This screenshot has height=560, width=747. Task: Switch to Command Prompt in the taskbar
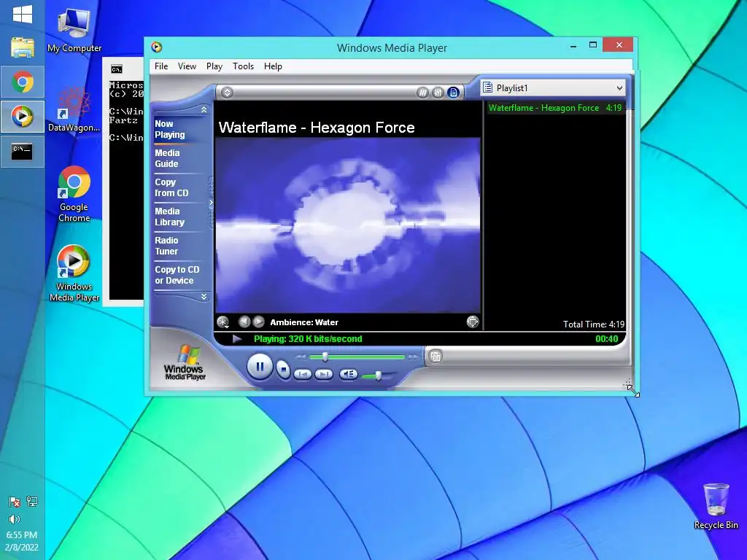pyautogui.click(x=23, y=152)
